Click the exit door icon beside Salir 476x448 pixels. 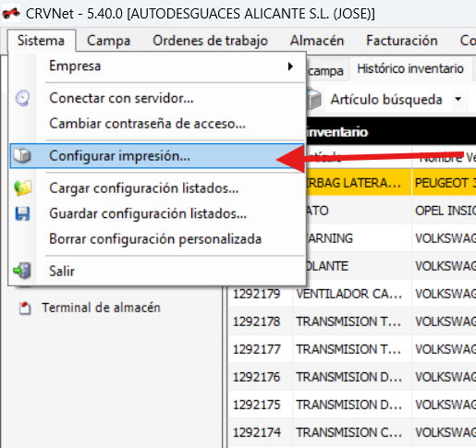coord(22,271)
